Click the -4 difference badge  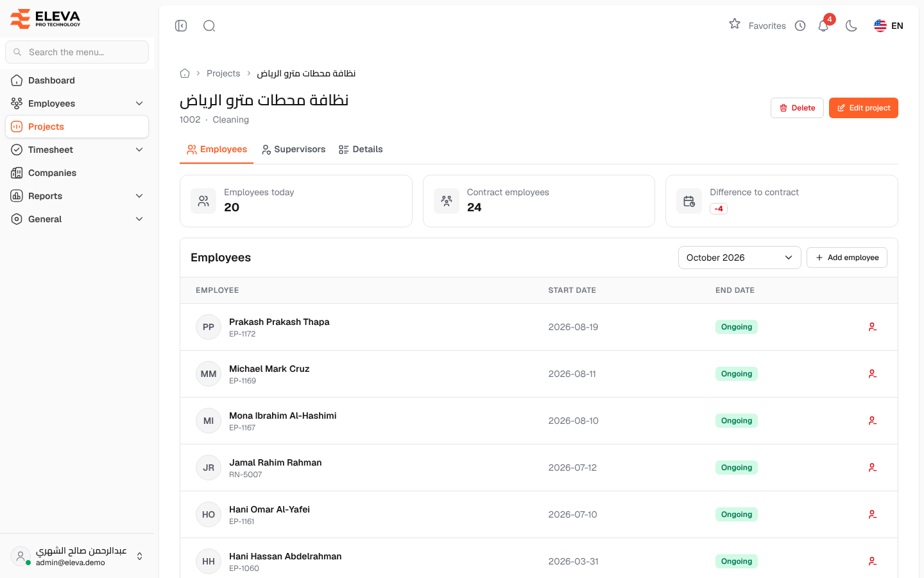pos(719,209)
